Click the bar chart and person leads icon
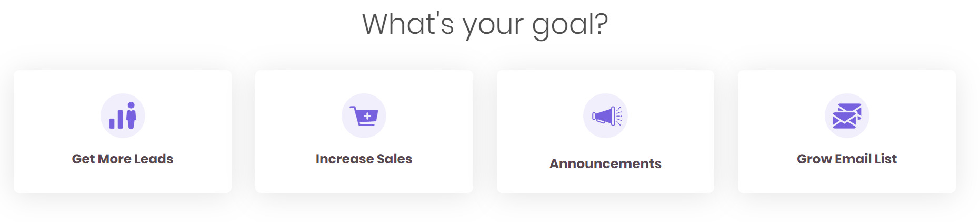This screenshot has height=222, width=980. click(123, 115)
